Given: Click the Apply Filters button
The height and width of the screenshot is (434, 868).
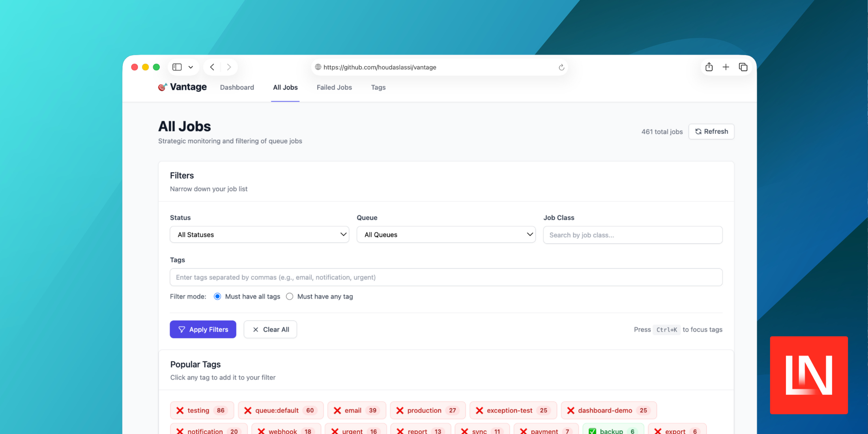Looking at the screenshot, I should pyautogui.click(x=203, y=329).
